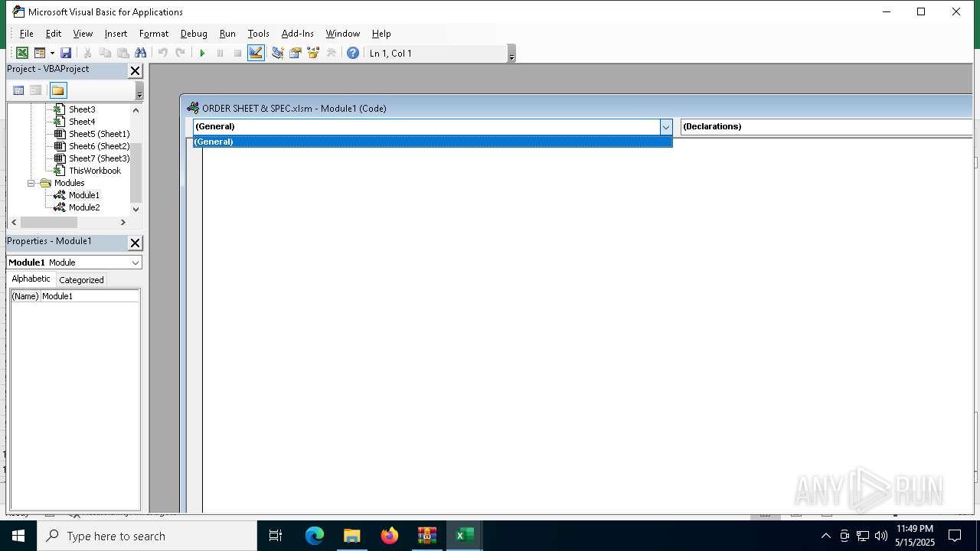The height and width of the screenshot is (551, 980).
Task: Select Sheet5 (Sheet1) in project tree
Action: click(x=100, y=134)
